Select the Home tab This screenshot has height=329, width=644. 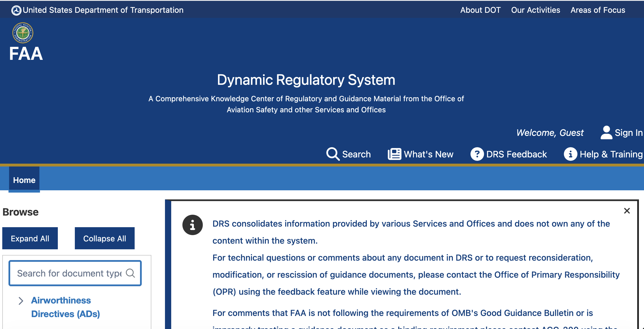coord(24,180)
